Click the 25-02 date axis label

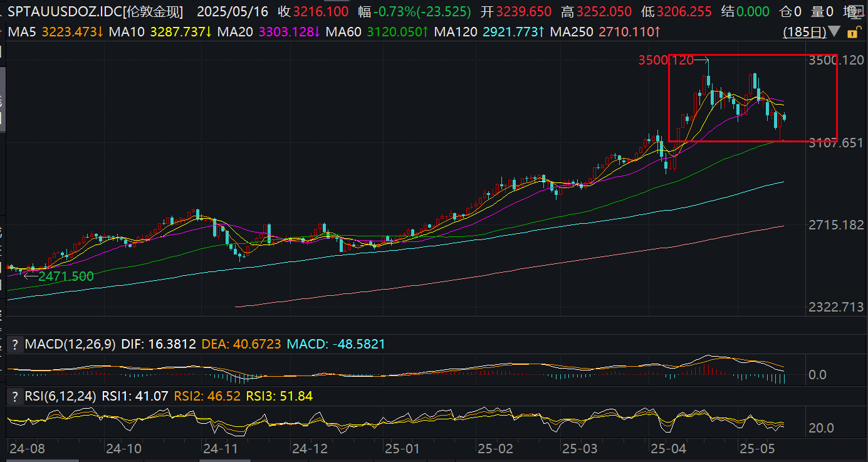pos(496,449)
